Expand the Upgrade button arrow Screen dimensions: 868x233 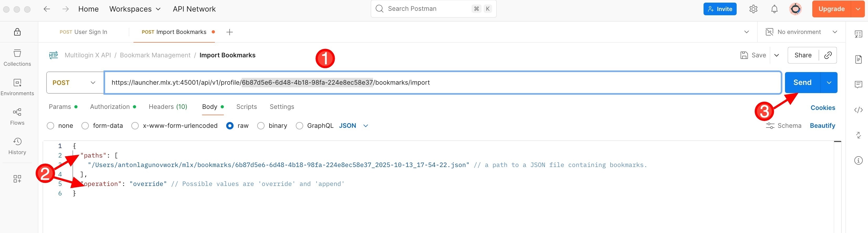[x=858, y=9]
